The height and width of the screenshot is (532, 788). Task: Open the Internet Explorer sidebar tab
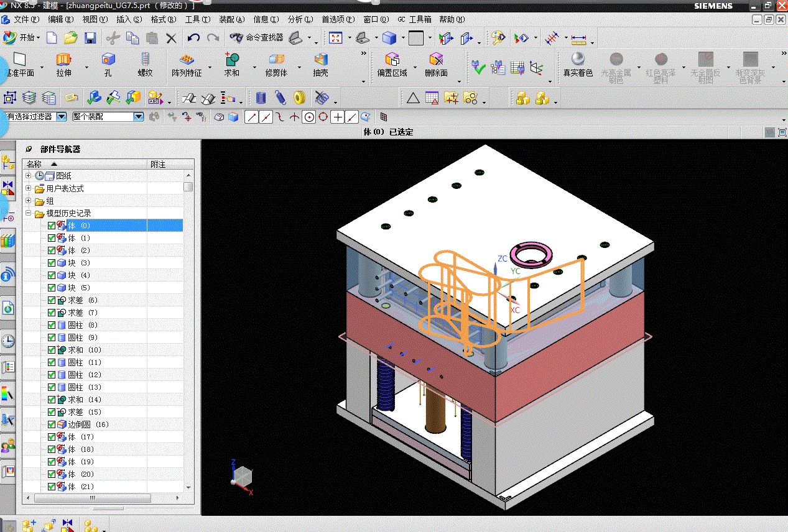click(x=8, y=308)
